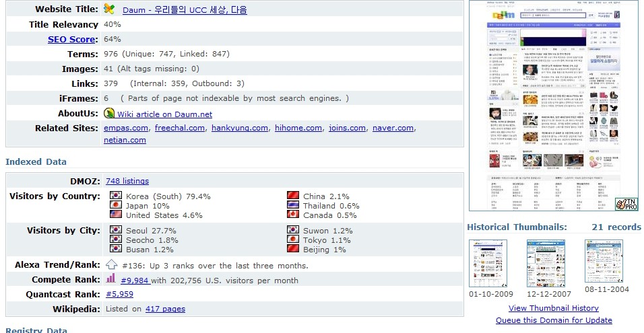This screenshot has height=333, width=644.
Task: Open the large Daum website screenshot
Action: 552,105
